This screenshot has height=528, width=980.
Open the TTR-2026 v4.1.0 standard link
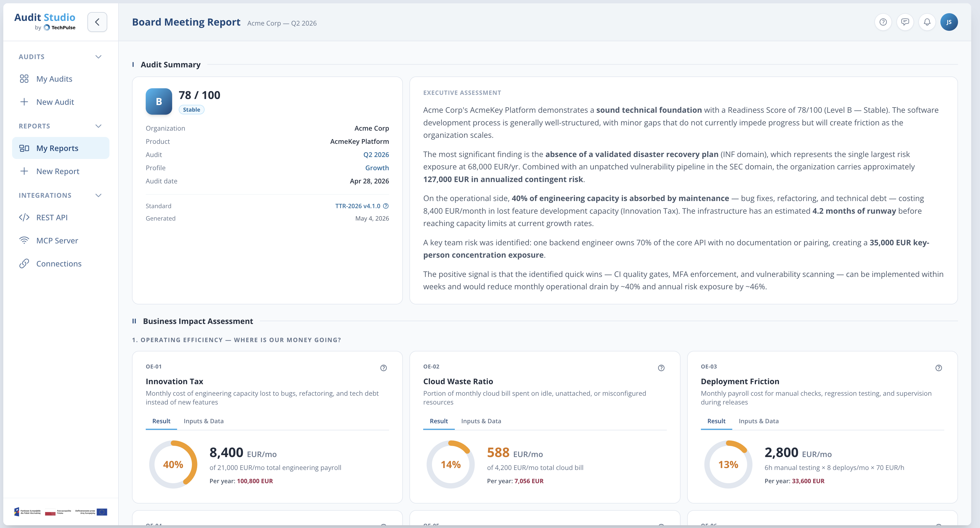pyautogui.click(x=358, y=206)
